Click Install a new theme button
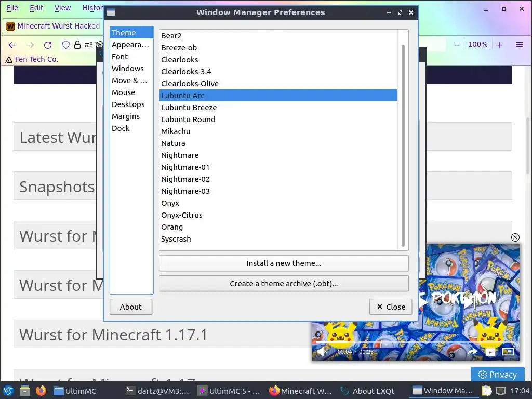This screenshot has height=399, width=532. tap(284, 263)
